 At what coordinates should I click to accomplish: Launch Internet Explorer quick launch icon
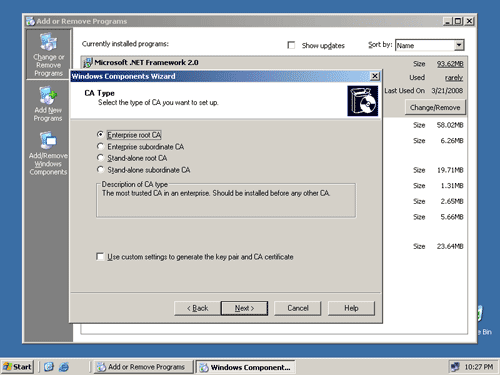[64, 367]
